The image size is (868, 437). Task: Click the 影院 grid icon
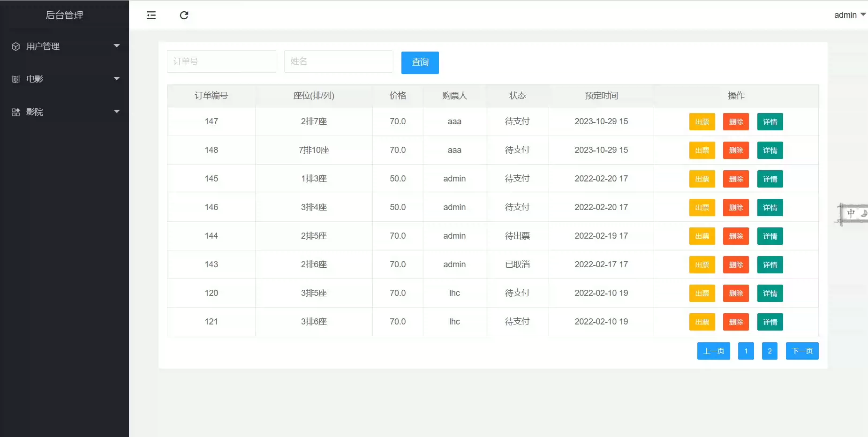(x=16, y=112)
